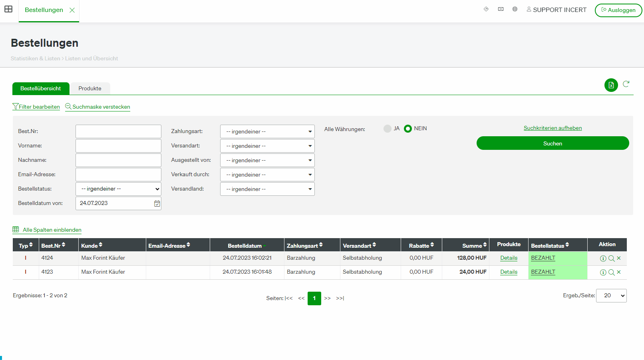
Task: Open the calendar picker for Bestelldatum von
Action: [157, 203]
